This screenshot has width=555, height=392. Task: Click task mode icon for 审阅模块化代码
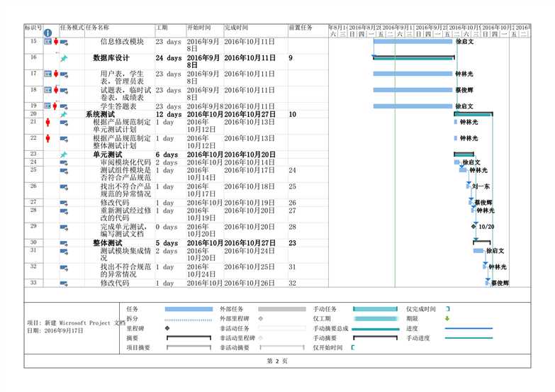pyautogui.click(x=64, y=163)
